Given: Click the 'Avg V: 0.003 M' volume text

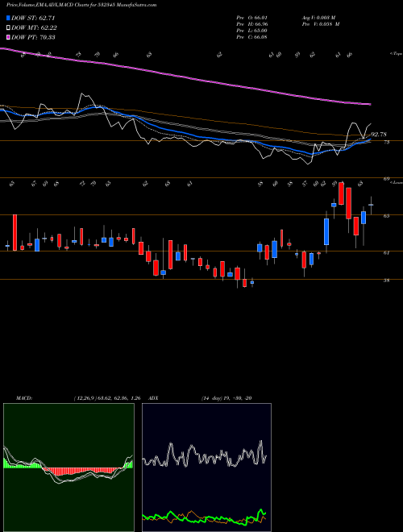Looking at the screenshot, I should [318, 18].
